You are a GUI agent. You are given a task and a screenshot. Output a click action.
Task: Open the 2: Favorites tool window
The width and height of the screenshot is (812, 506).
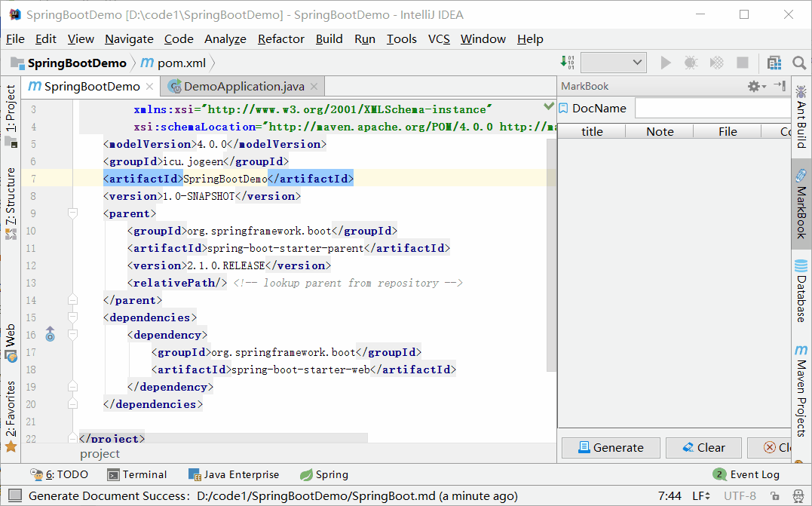pyautogui.click(x=11, y=416)
